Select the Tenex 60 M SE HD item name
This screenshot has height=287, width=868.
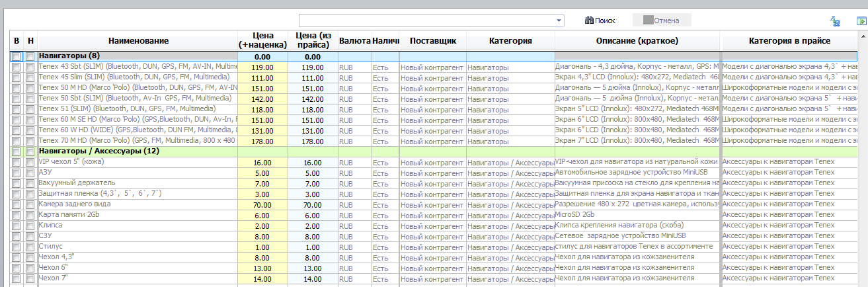138,120
